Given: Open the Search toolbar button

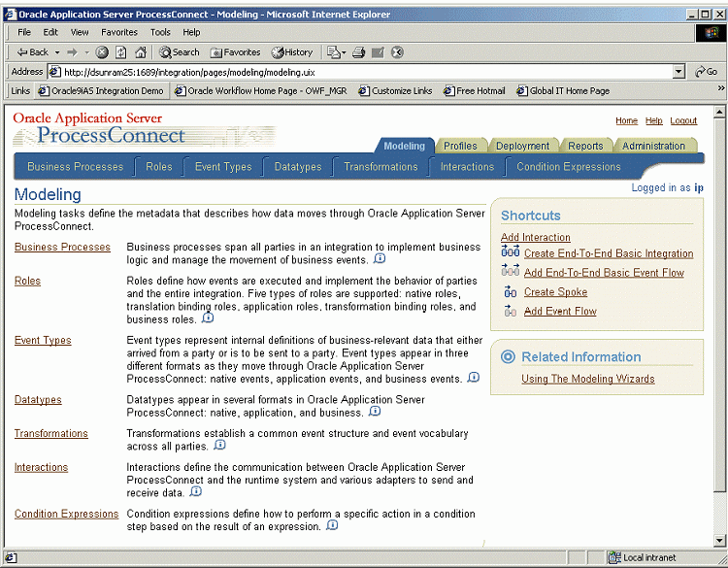Looking at the screenshot, I should pyautogui.click(x=180, y=52).
